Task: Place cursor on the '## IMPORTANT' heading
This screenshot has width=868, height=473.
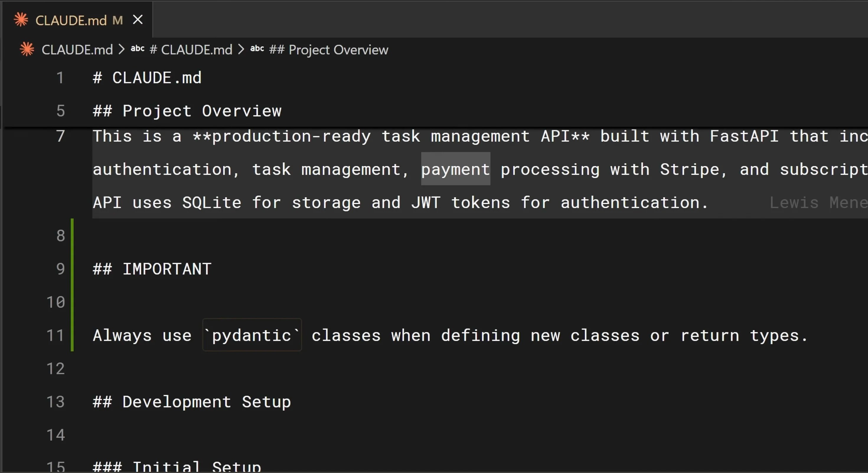Action: (152, 269)
